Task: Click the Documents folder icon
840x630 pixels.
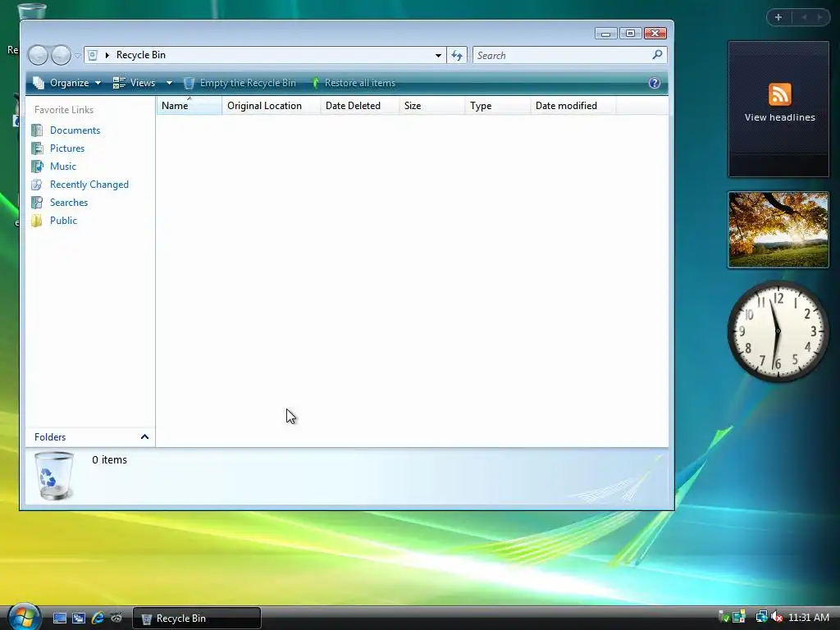Action: (x=37, y=130)
